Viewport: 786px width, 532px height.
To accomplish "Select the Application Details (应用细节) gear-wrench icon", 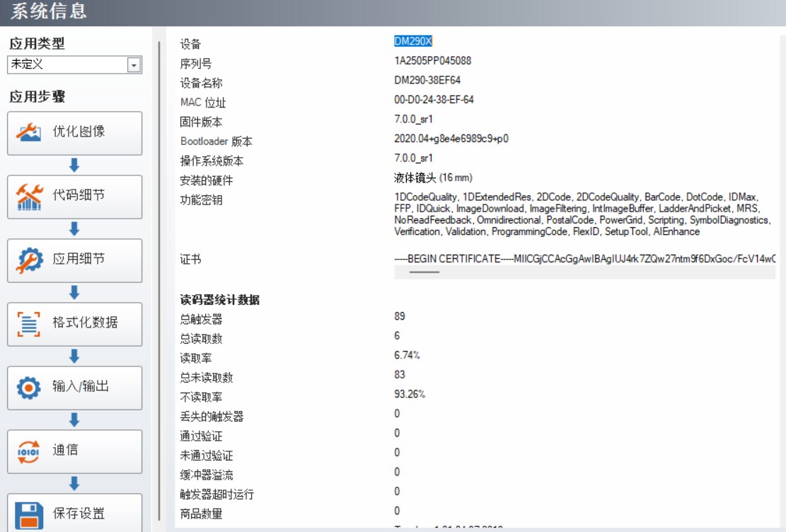I will (x=29, y=260).
